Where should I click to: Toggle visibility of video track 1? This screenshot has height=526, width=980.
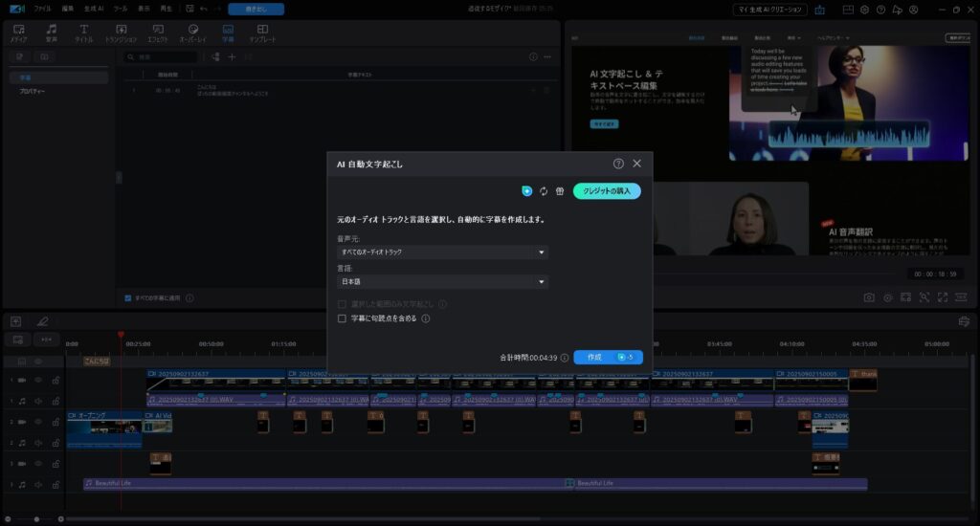click(x=39, y=380)
